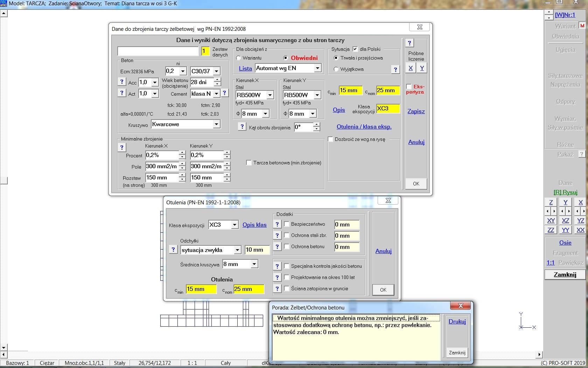The width and height of the screenshot is (588, 368).
Task: Open Klasa ekspozycji XC3 dropdown in Otulenia
Action: pyautogui.click(x=235, y=225)
